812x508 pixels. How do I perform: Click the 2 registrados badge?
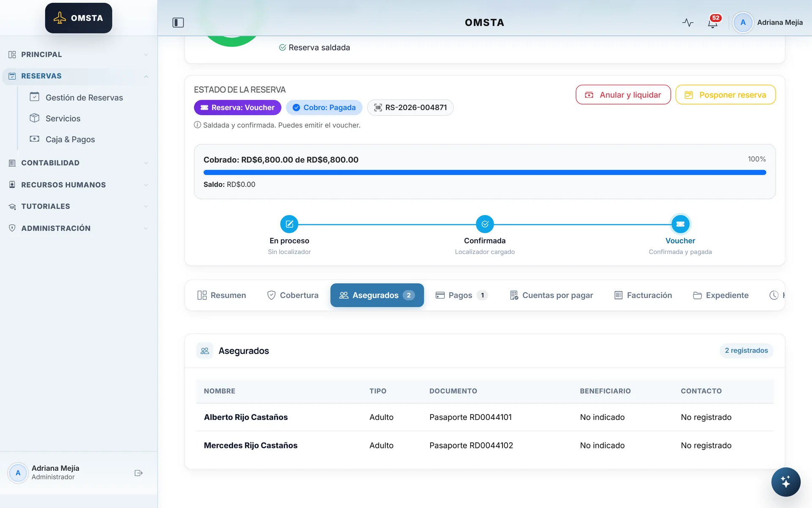click(x=746, y=351)
